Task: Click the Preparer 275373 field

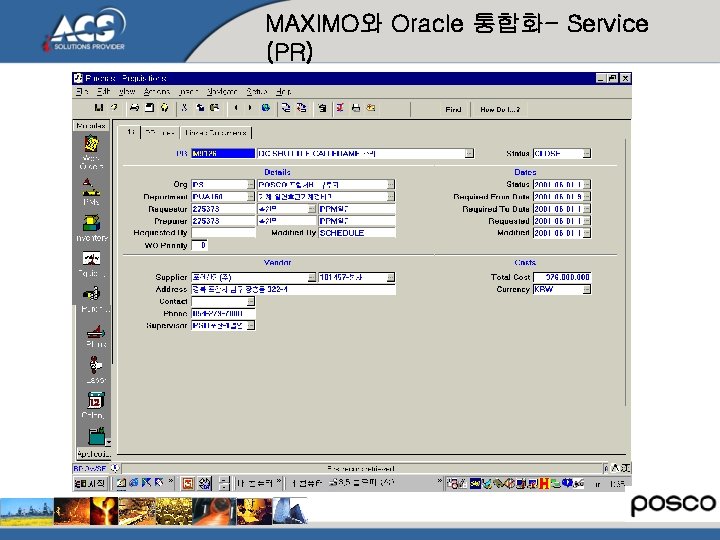Action: coord(223,221)
